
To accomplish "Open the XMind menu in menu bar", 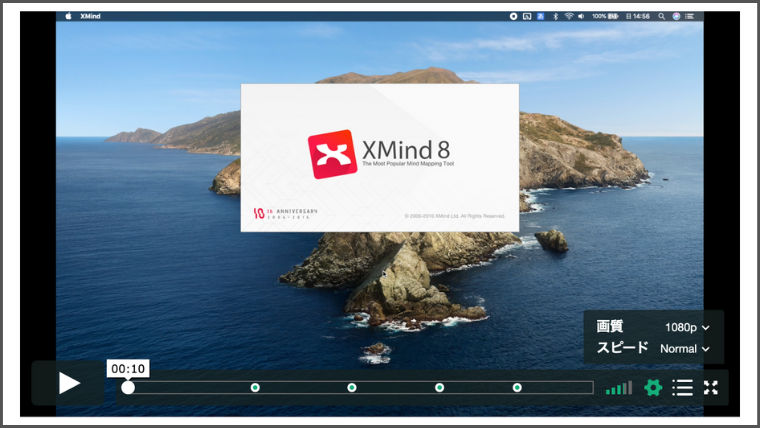I will [x=90, y=16].
